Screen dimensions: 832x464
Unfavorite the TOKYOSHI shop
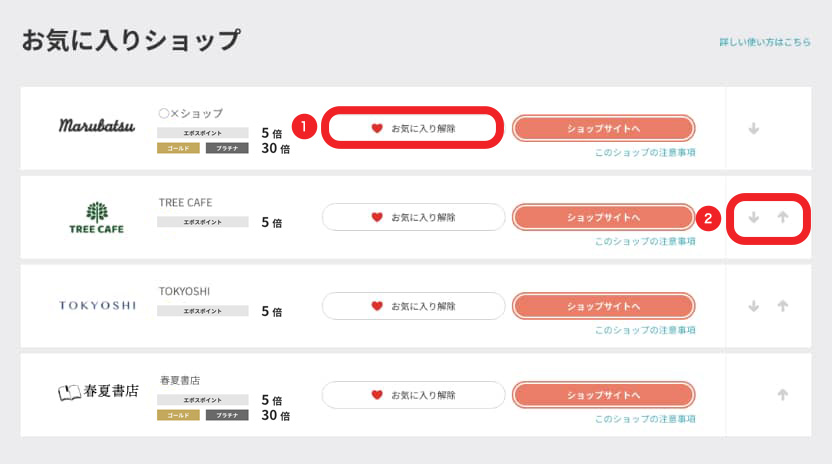click(x=413, y=306)
